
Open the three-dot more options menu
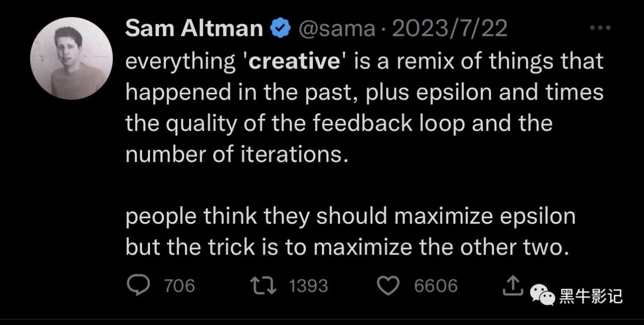click(x=600, y=29)
